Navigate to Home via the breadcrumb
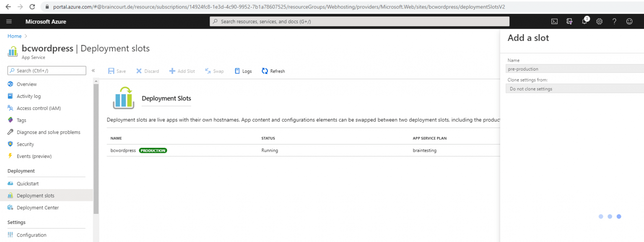The image size is (644, 242). [x=14, y=36]
